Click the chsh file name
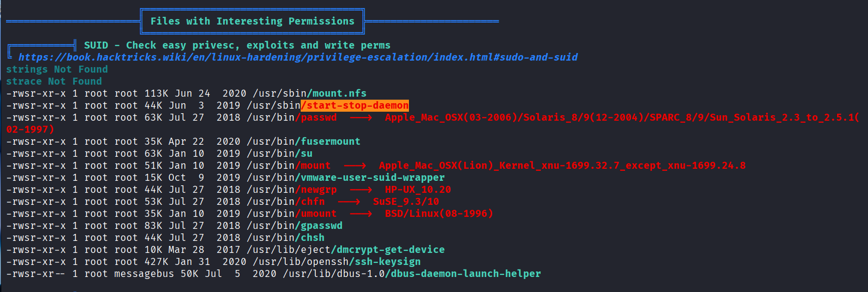868x292 pixels. click(312, 238)
